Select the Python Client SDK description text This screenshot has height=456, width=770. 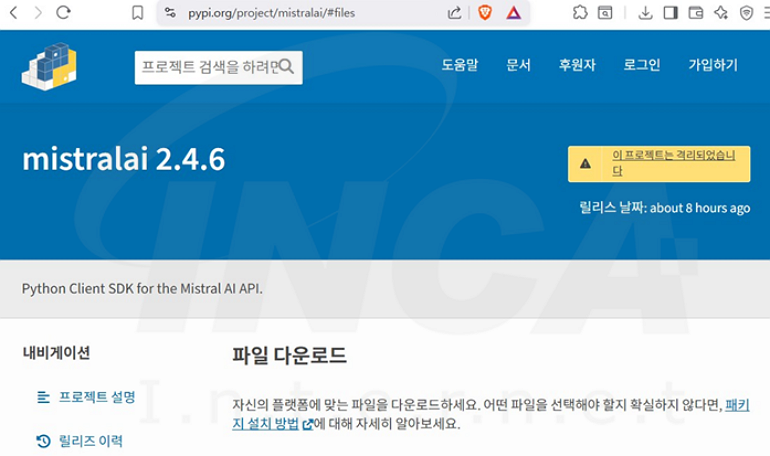click(x=142, y=289)
